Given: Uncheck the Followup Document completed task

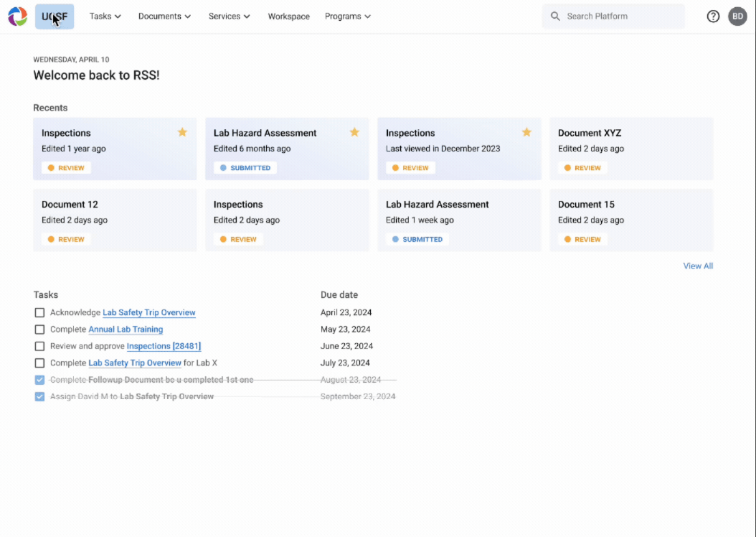Looking at the screenshot, I should point(39,380).
